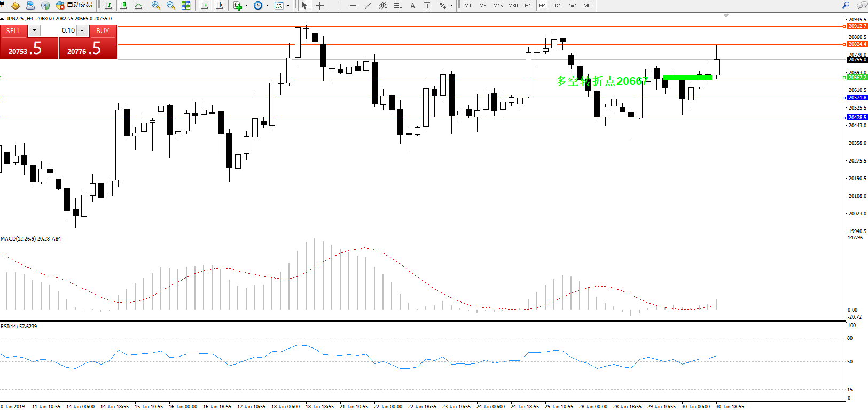
Task: Tile chart windows with the grid icon
Action: click(x=186, y=5)
